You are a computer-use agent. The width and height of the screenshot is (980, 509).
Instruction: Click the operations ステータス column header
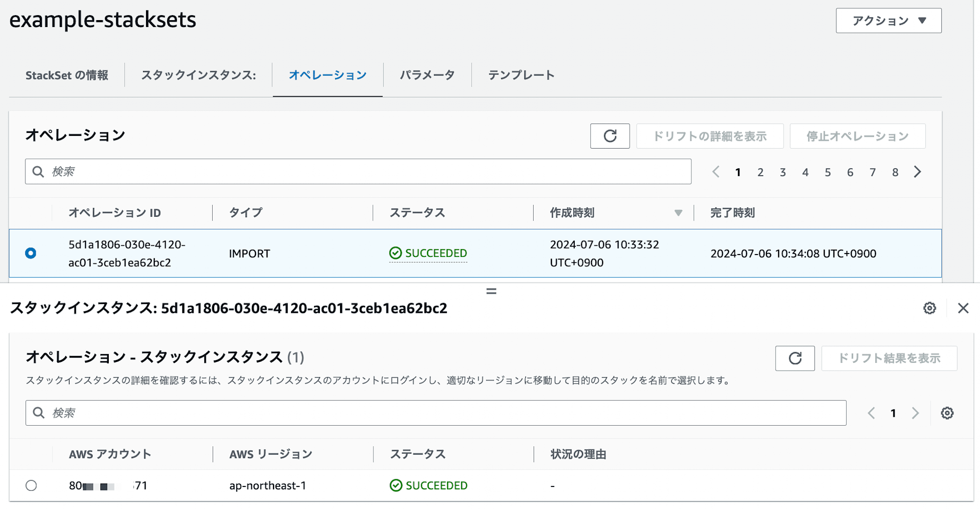(x=417, y=213)
